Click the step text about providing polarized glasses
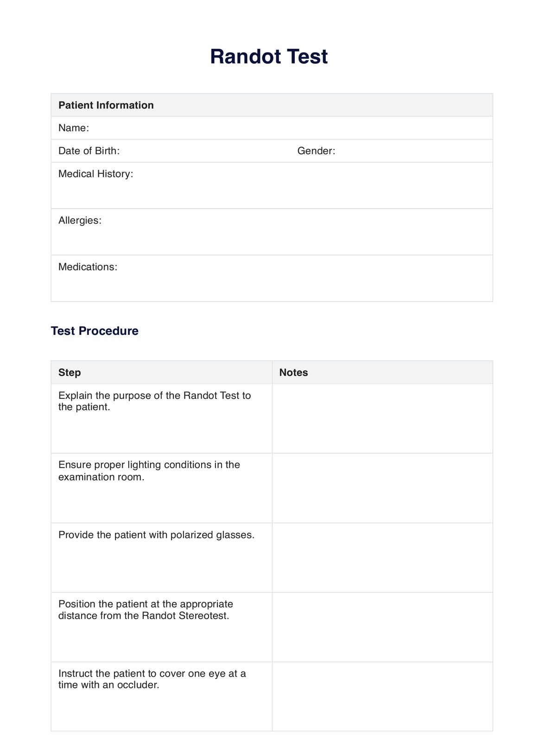 (x=156, y=535)
